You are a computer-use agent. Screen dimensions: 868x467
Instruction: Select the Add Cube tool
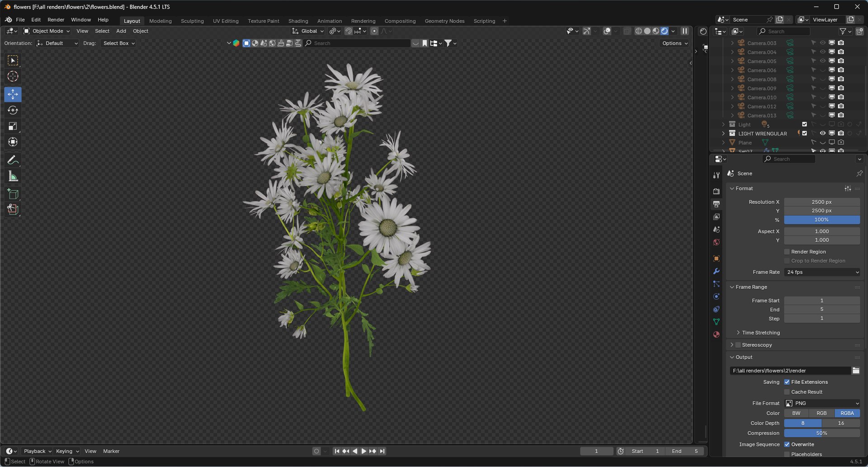tap(13, 194)
